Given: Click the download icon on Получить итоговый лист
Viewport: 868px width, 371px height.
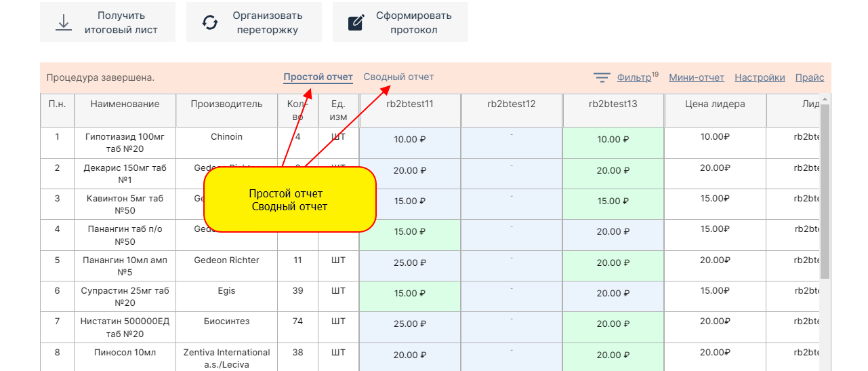Looking at the screenshot, I should [x=64, y=22].
